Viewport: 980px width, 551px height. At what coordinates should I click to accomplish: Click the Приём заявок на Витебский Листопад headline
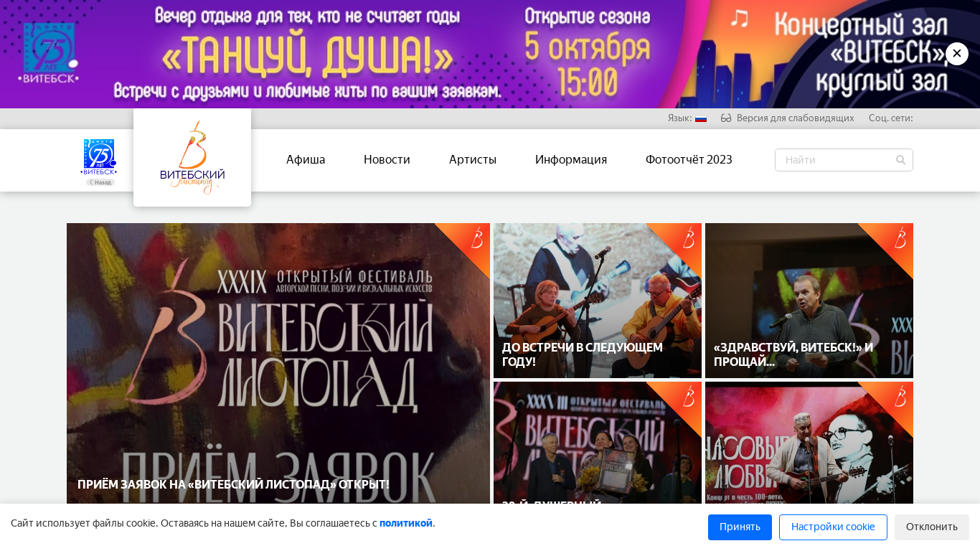coord(233,484)
